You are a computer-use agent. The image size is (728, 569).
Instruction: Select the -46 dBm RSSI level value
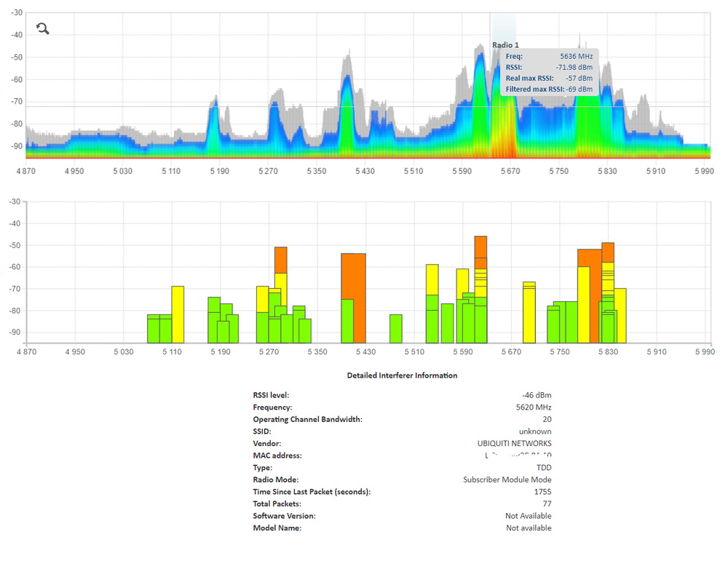[537, 395]
